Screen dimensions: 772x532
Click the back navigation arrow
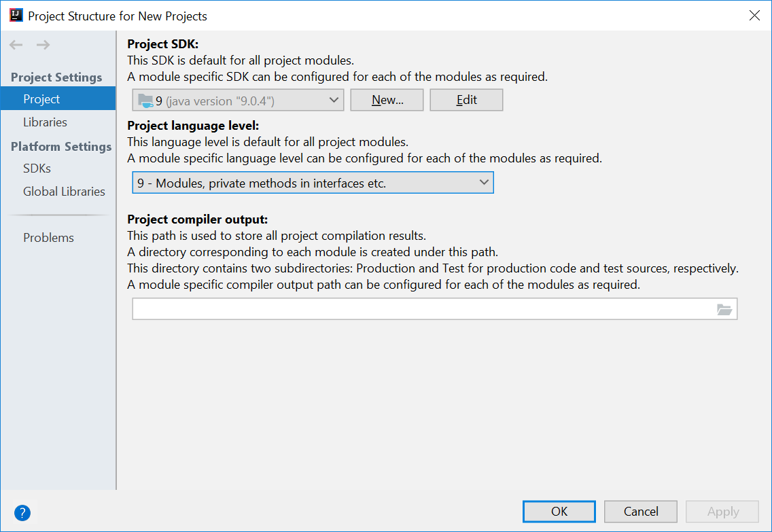click(x=15, y=45)
